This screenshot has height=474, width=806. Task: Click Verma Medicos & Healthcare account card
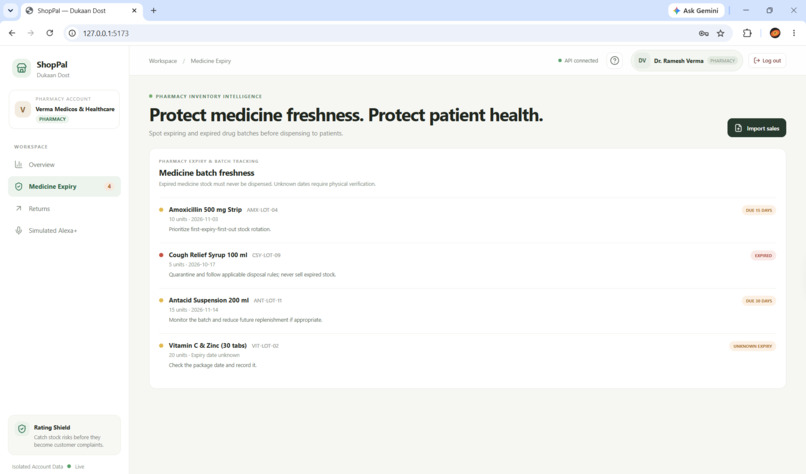tap(64, 109)
